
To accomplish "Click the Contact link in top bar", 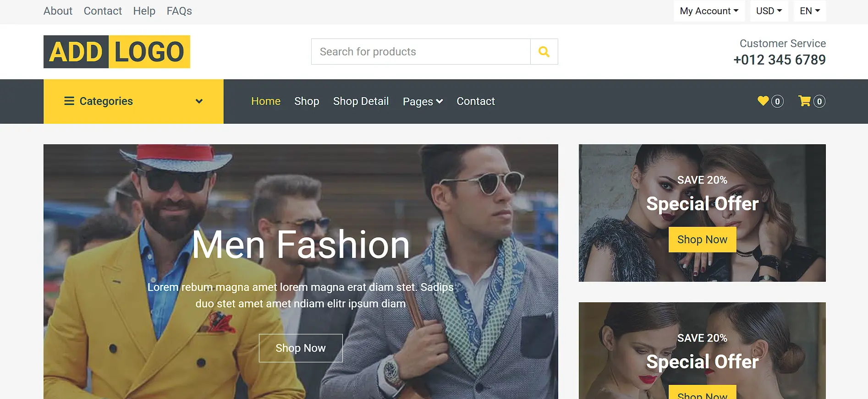I will coord(103,11).
